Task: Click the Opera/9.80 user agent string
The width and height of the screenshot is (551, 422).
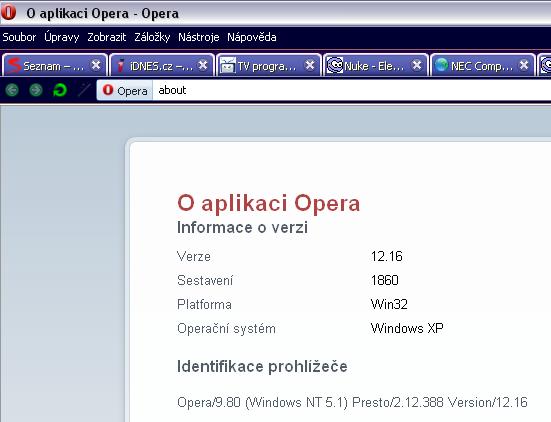Action: point(352,402)
